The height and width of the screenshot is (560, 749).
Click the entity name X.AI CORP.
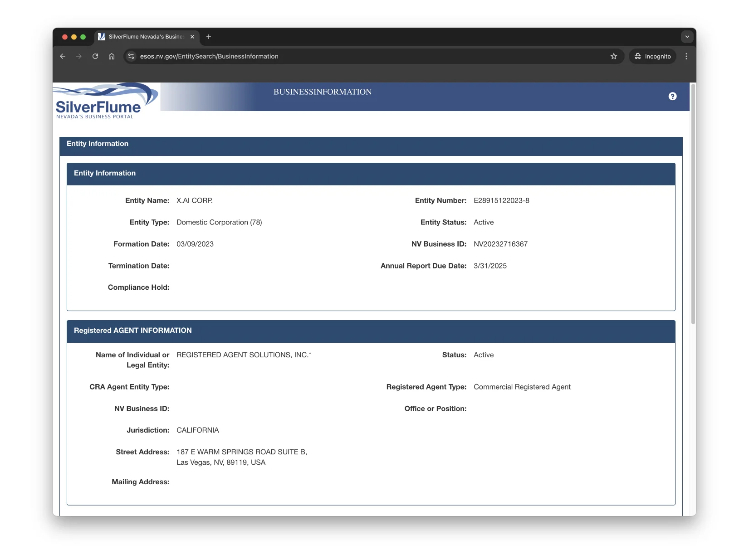coord(195,200)
